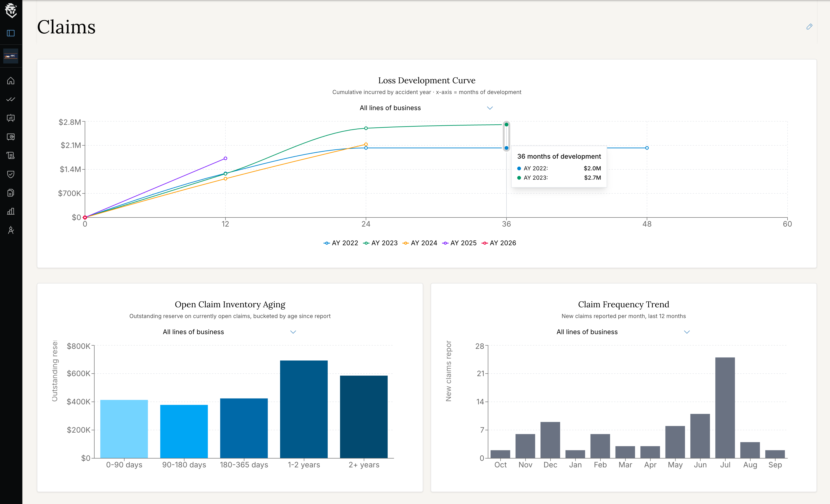The width and height of the screenshot is (830, 504).
Task: Click the Loss Development Curve title
Action: tap(426, 80)
